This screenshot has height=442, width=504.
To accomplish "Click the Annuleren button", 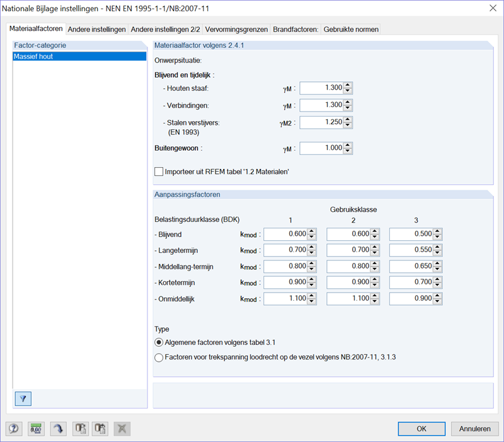I will point(475,429).
